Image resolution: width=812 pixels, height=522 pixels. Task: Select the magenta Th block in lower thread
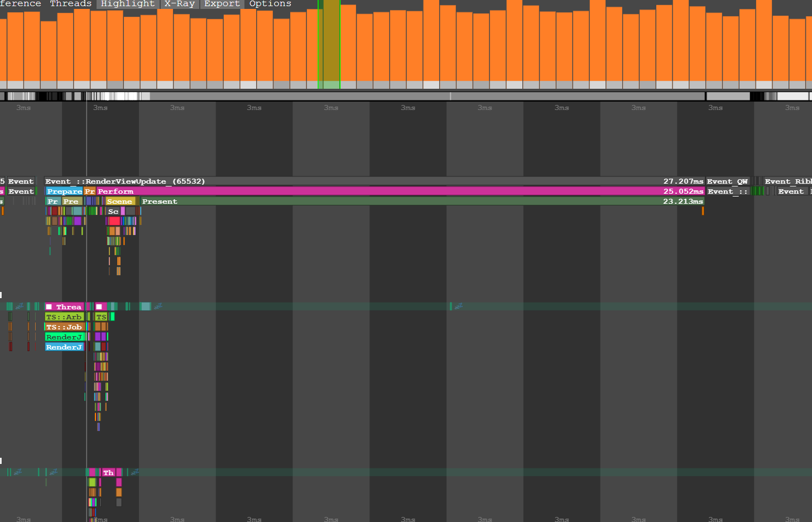click(x=108, y=473)
